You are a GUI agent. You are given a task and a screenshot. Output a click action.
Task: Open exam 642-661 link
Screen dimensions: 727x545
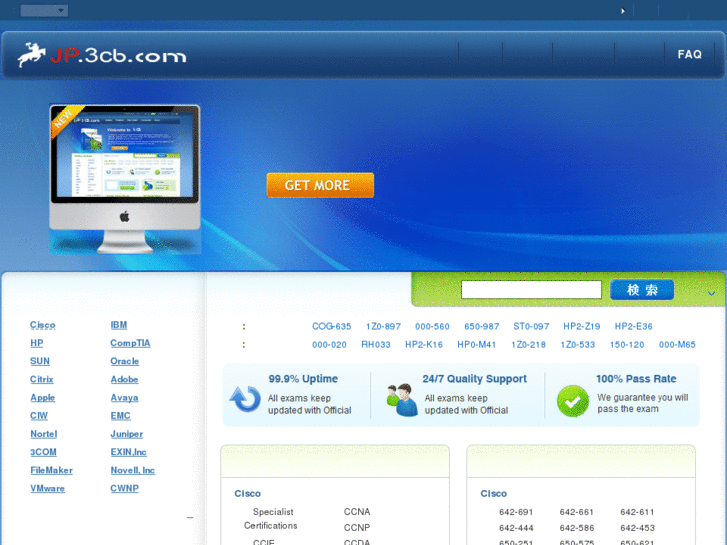pyautogui.click(x=576, y=512)
